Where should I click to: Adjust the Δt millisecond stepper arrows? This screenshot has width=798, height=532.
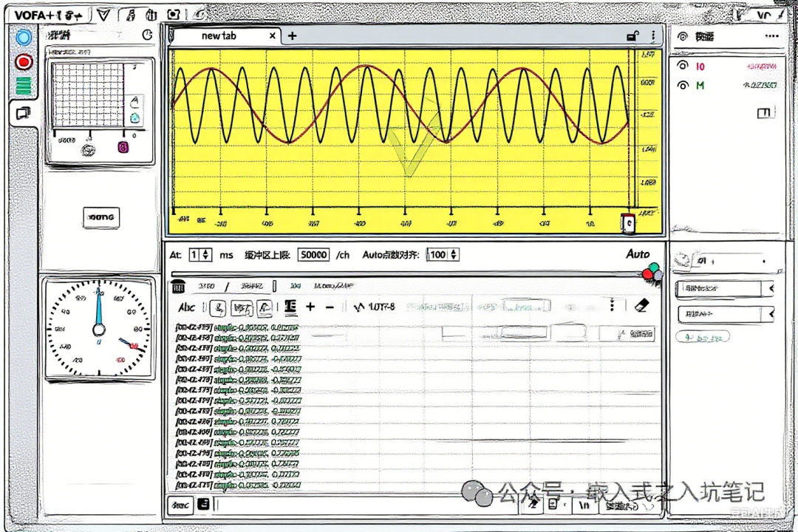[x=205, y=254]
